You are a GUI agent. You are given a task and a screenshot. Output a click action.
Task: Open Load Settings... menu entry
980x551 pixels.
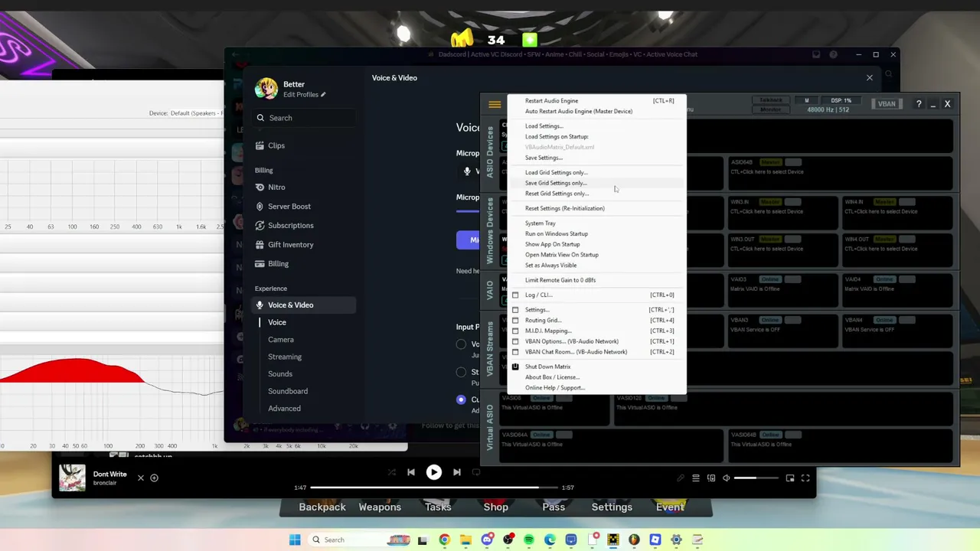(x=544, y=126)
